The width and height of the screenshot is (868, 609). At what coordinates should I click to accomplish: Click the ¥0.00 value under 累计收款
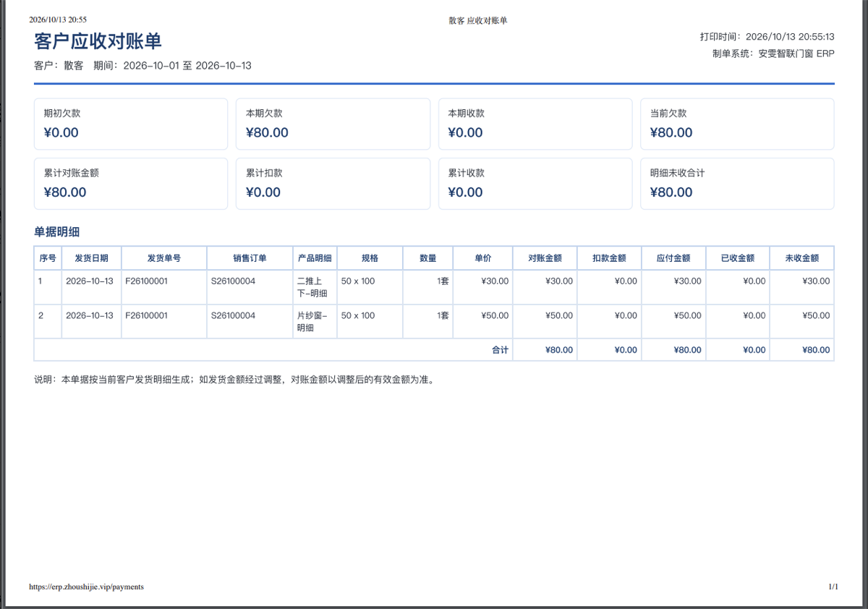coord(466,192)
